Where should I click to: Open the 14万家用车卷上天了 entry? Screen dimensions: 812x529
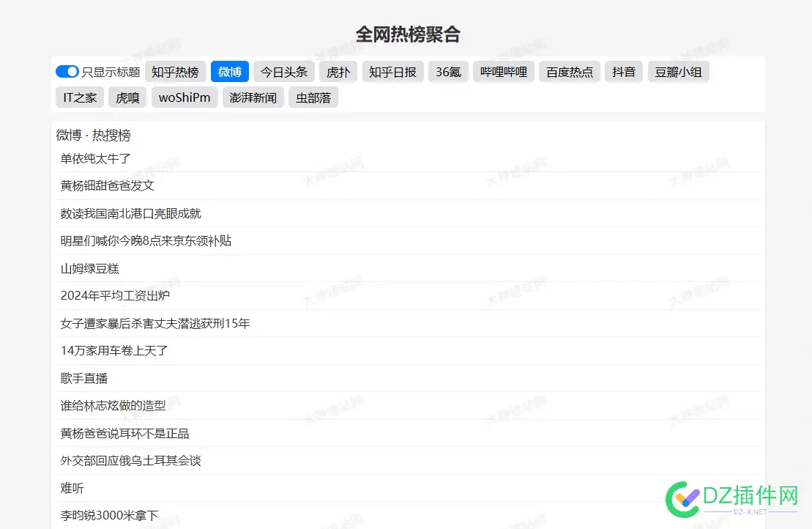pyautogui.click(x=408, y=351)
